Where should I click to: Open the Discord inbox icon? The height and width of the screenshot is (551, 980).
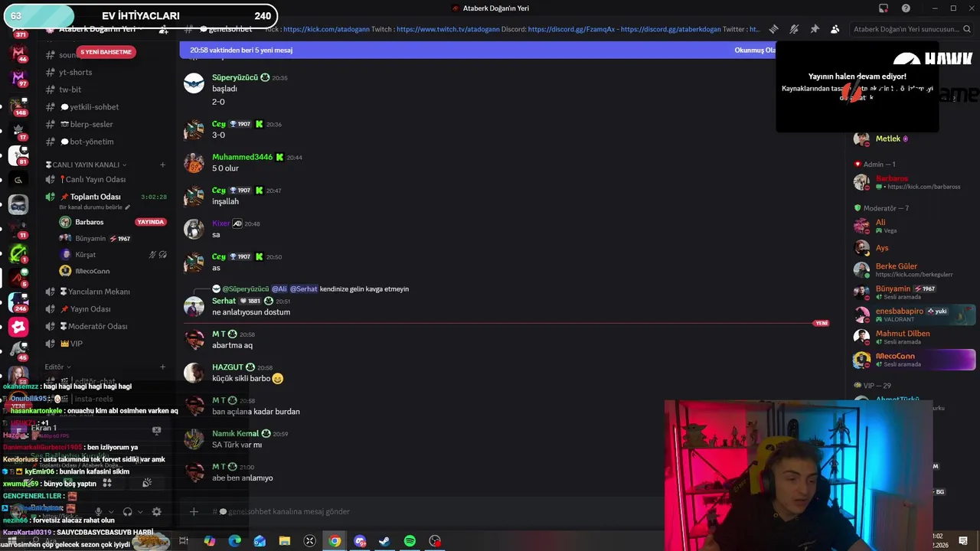[x=884, y=8]
